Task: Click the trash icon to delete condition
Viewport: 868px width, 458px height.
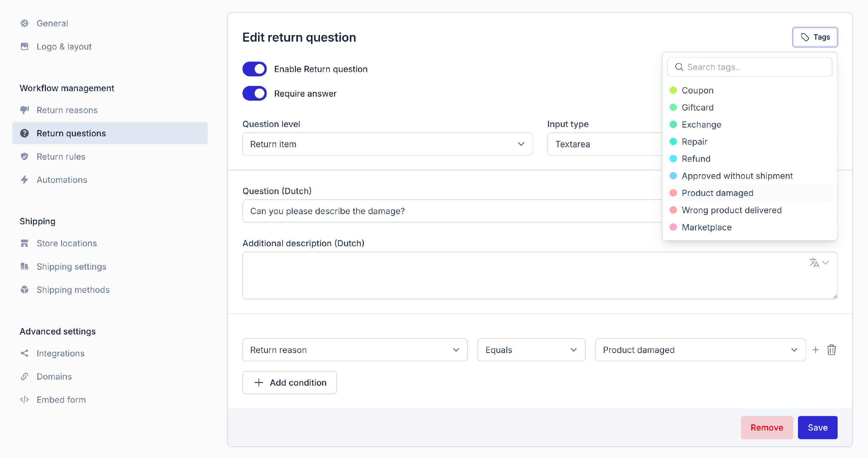Action: pos(831,350)
